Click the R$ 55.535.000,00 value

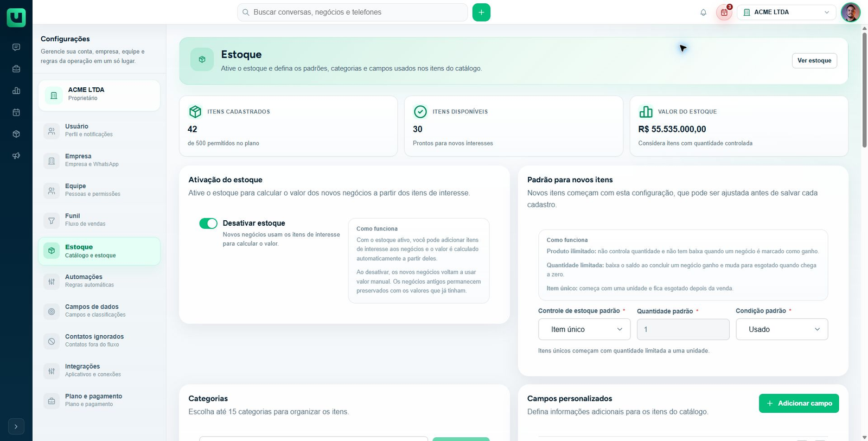tap(672, 129)
